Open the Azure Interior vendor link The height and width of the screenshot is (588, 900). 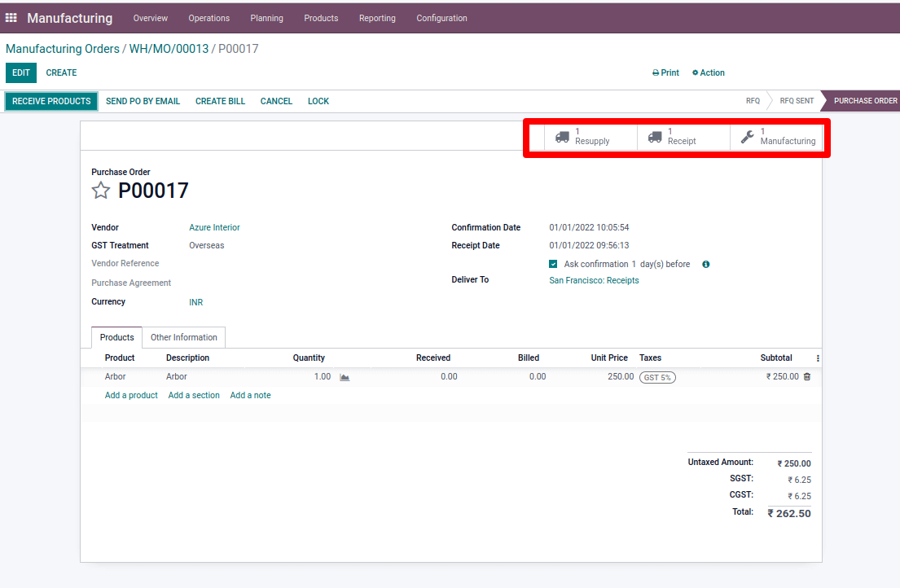[215, 228]
